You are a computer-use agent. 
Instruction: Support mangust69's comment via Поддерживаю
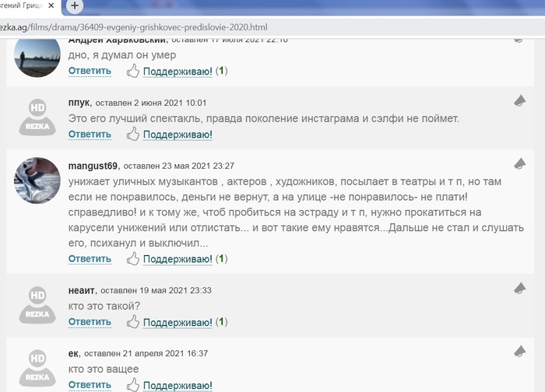pos(178,259)
